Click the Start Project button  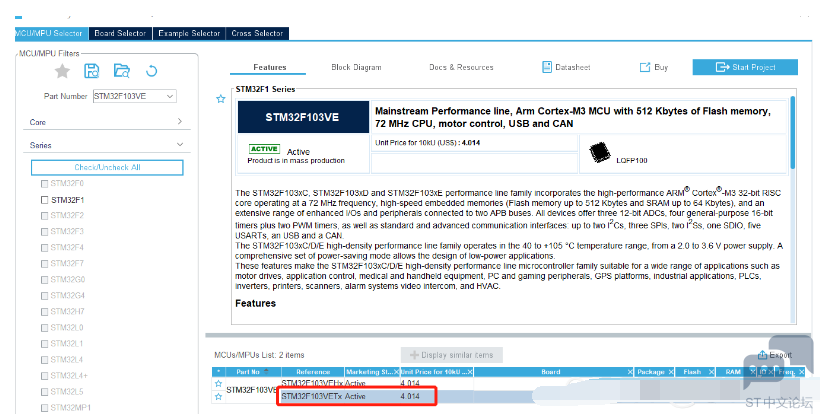point(745,67)
